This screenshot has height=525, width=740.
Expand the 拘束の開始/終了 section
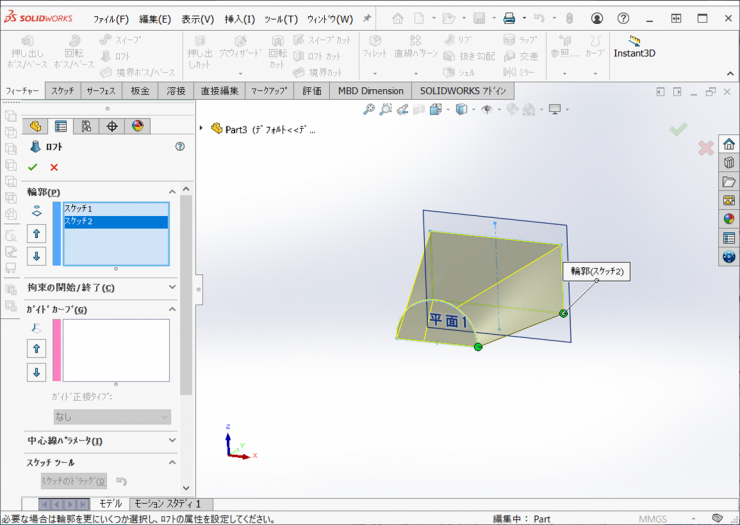(172, 288)
